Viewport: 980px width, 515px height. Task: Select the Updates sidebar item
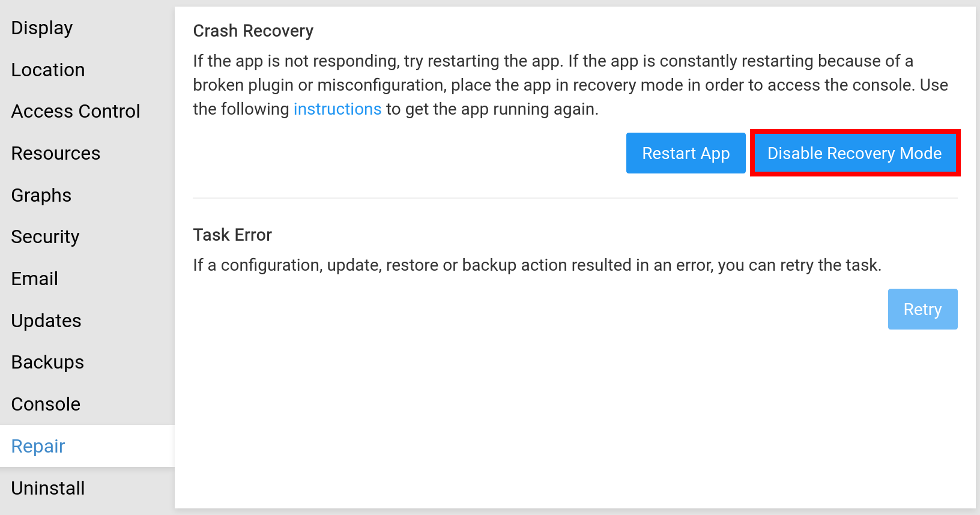pos(46,321)
